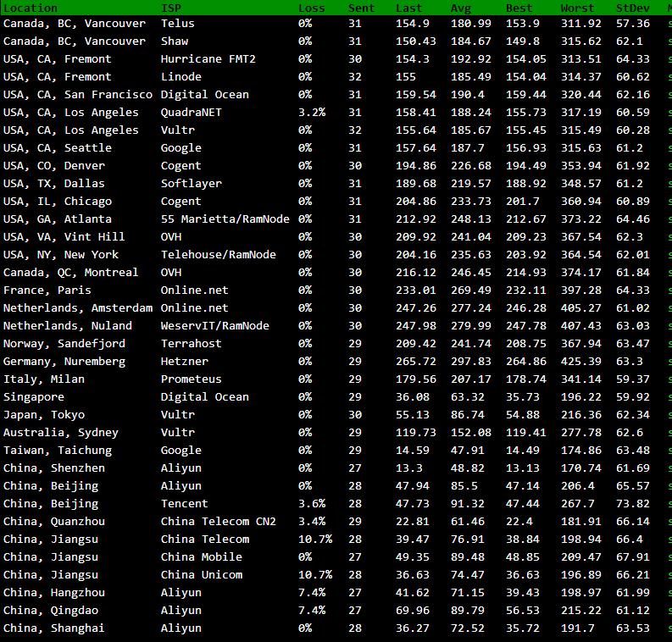Image resolution: width=672 pixels, height=642 pixels.
Task: Click USA, CO, Denver location
Action: tap(53, 165)
